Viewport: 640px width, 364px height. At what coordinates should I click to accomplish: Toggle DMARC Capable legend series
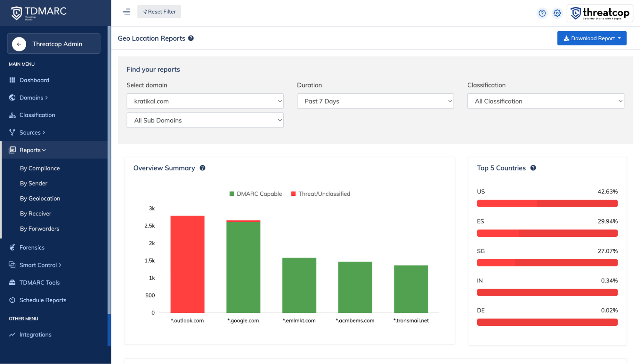click(255, 194)
